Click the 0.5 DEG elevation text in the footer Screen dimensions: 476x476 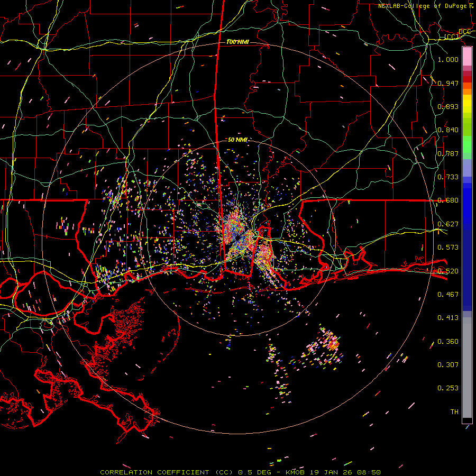(254, 472)
